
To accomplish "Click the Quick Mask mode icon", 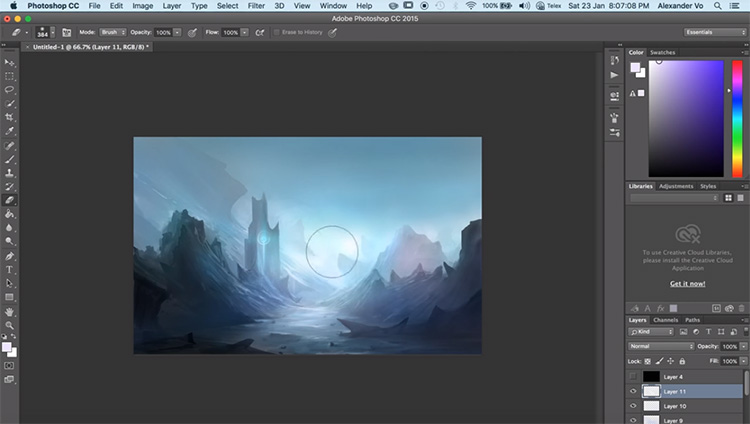I will click(x=9, y=366).
